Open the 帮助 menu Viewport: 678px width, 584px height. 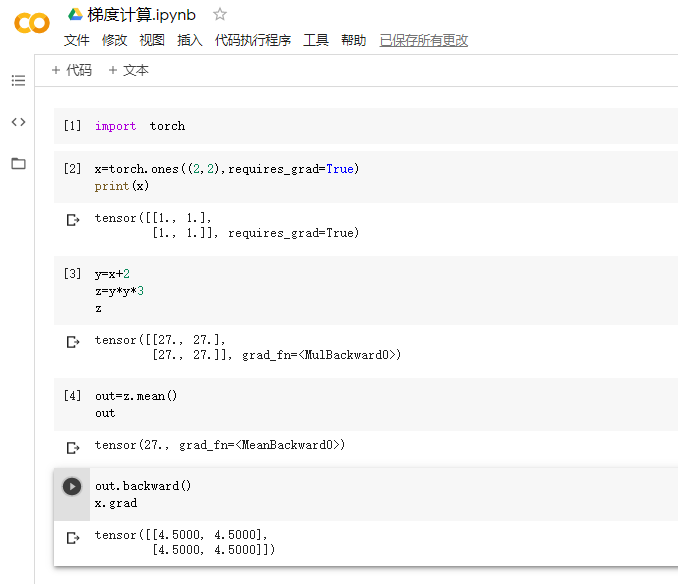pos(353,40)
